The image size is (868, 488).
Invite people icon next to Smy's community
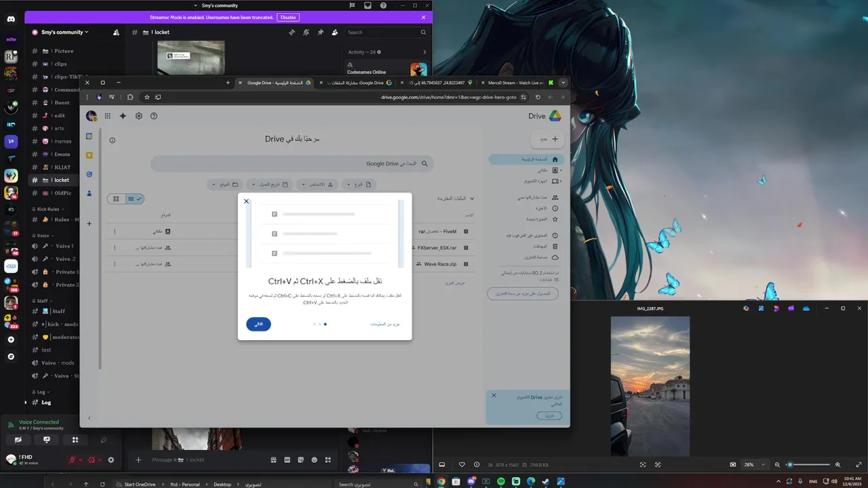pyautogui.click(x=116, y=32)
